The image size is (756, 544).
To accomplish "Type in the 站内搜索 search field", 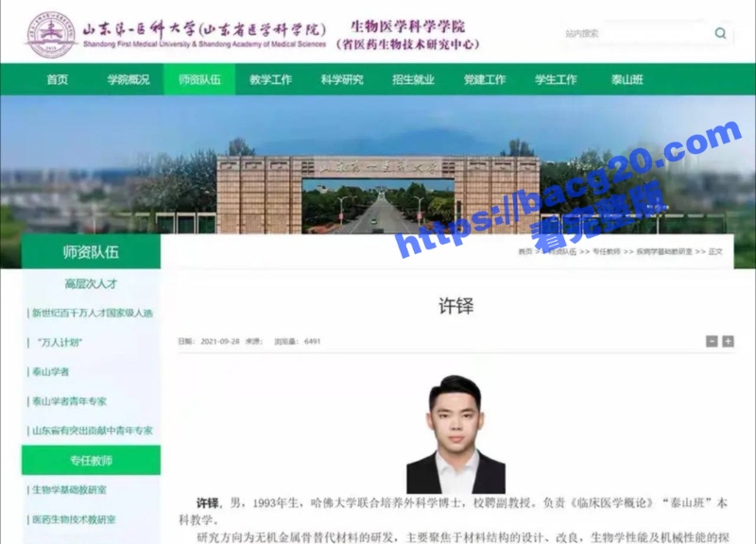I will [x=633, y=33].
